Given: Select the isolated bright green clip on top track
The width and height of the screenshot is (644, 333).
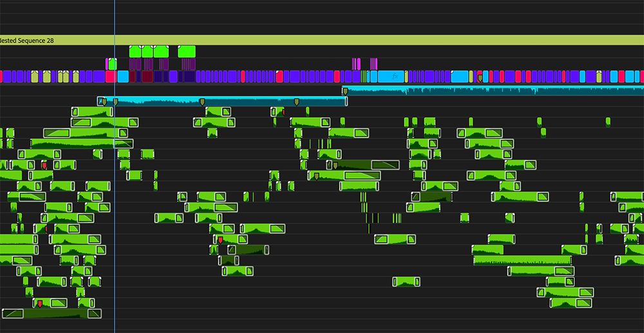Looking at the screenshot, I should point(187,52).
